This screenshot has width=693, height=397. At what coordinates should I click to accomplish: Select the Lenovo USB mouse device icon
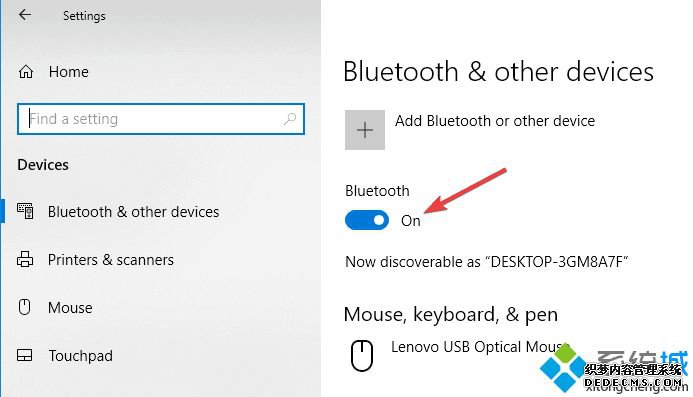click(362, 355)
